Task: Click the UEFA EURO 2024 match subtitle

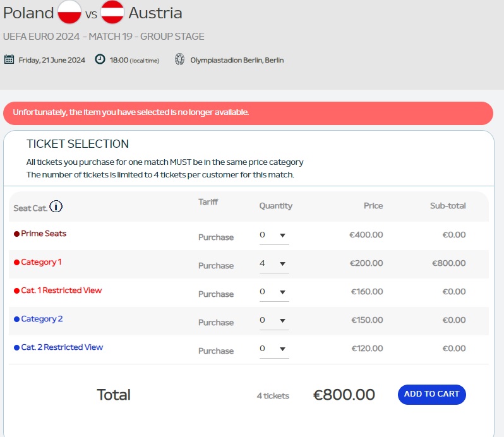Action: (x=104, y=36)
